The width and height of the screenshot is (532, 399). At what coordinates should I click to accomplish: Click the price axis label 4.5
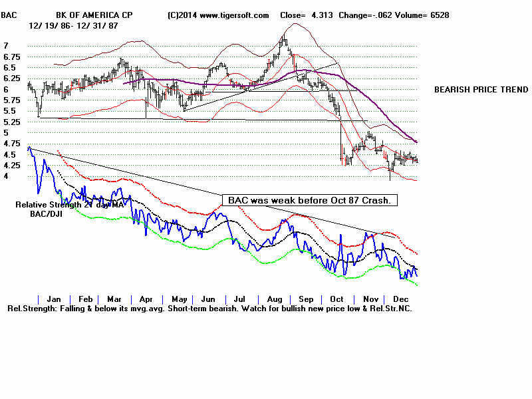[x=9, y=155]
